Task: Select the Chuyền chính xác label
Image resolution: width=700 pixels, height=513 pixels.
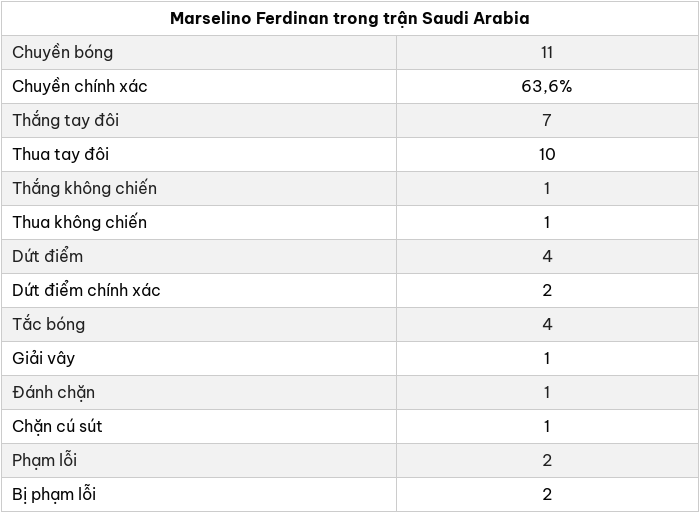Action: (x=79, y=87)
